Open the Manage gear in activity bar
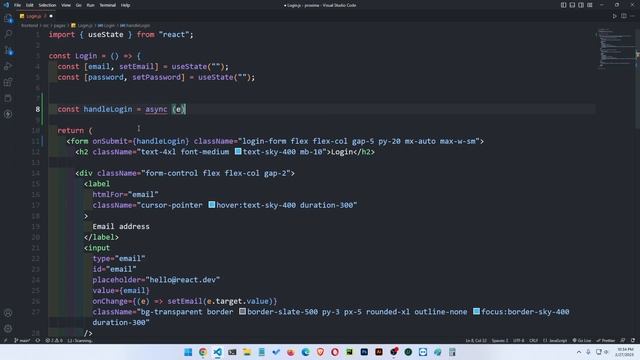 click(8, 328)
